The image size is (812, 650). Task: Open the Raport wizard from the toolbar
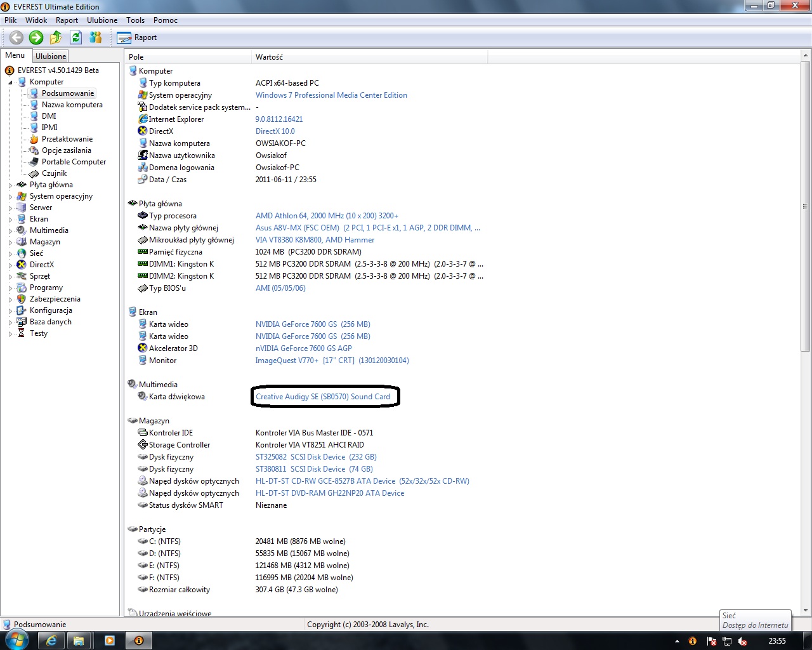click(137, 37)
